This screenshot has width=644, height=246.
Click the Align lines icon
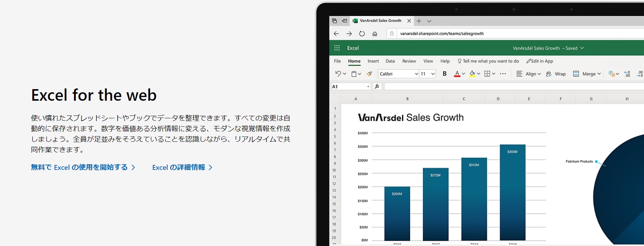click(x=519, y=74)
